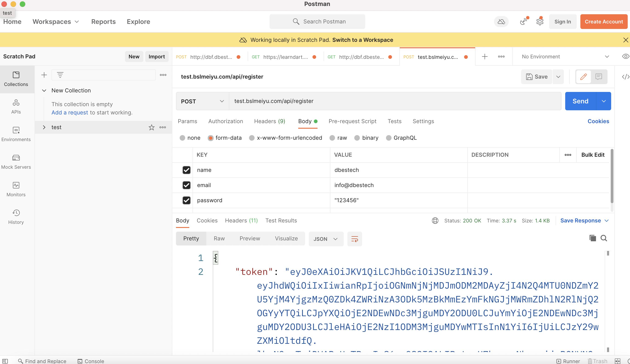Open the POST method dropdown
This screenshot has height=364, width=630.
[202, 101]
